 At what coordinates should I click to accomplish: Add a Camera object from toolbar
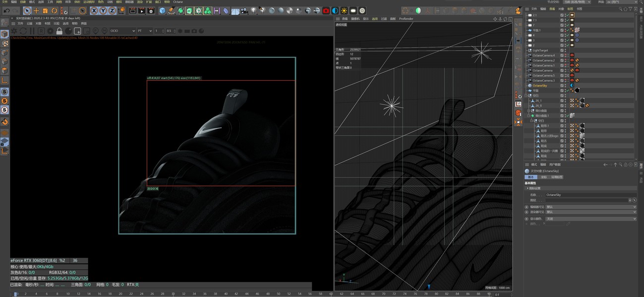[x=244, y=10]
